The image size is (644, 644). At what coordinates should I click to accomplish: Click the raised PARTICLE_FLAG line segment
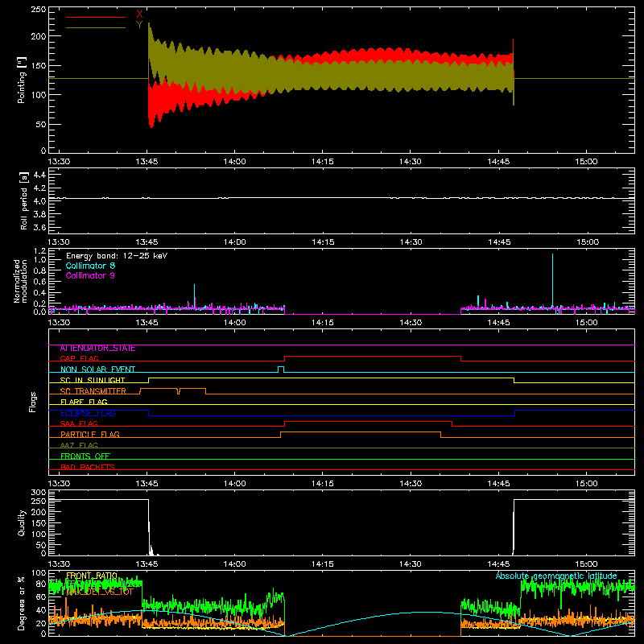pos(361,432)
